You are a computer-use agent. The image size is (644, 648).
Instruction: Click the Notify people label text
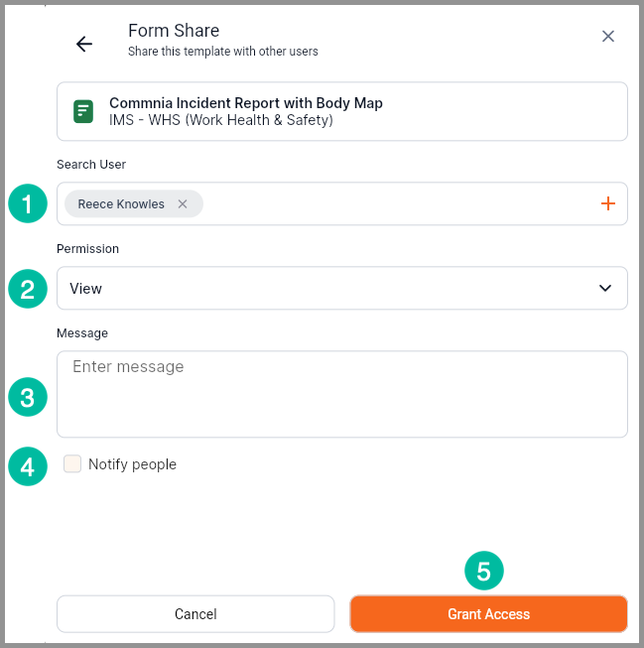point(132,464)
